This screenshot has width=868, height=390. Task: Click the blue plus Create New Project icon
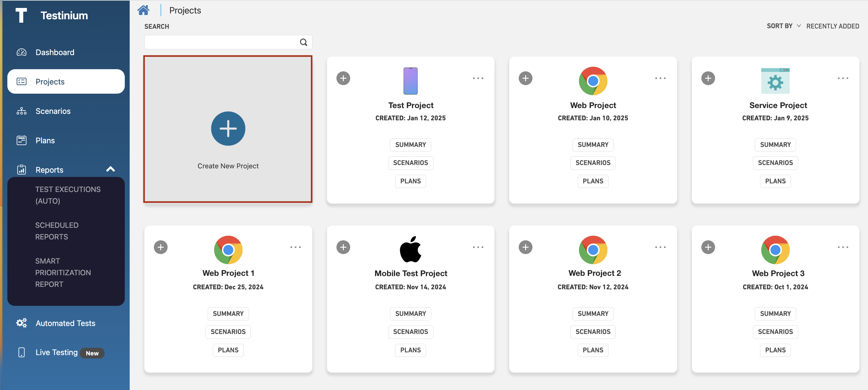click(228, 129)
